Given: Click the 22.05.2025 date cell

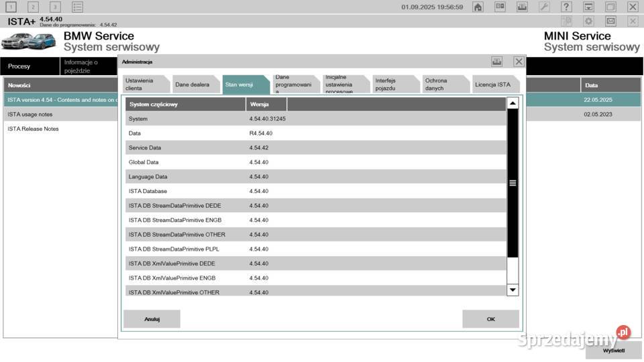Looking at the screenshot, I should click(610, 100).
